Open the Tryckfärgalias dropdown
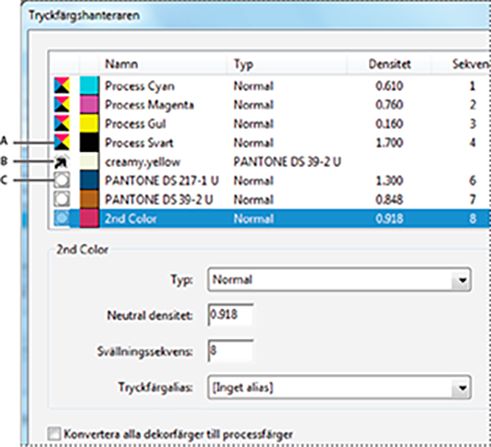Image resolution: width=491 pixels, height=447 pixels. click(339, 387)
